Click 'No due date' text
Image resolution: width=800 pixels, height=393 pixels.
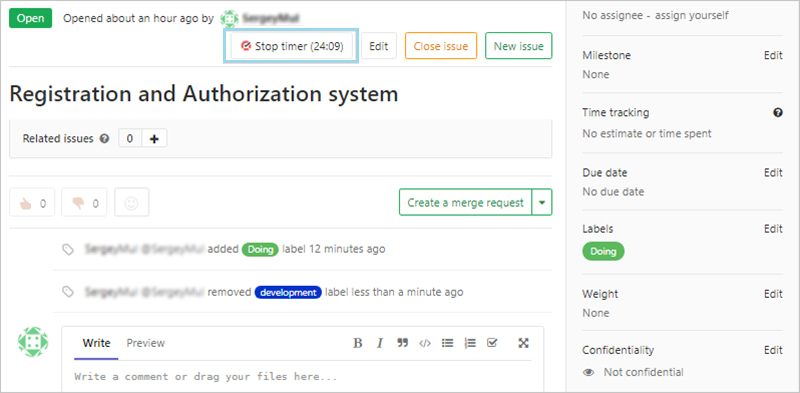[613, 192]
